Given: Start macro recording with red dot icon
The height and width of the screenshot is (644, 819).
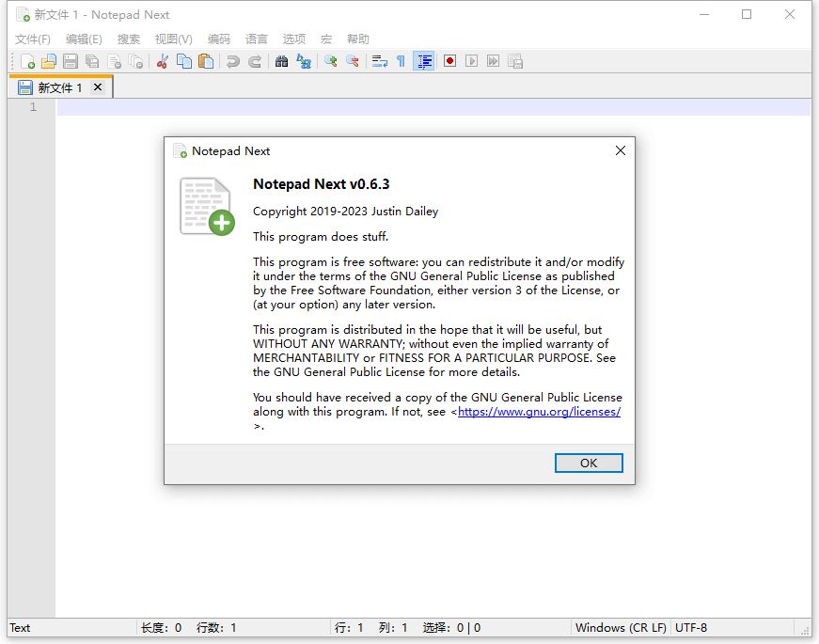Looking at the screenshot, I should (449, 62).
